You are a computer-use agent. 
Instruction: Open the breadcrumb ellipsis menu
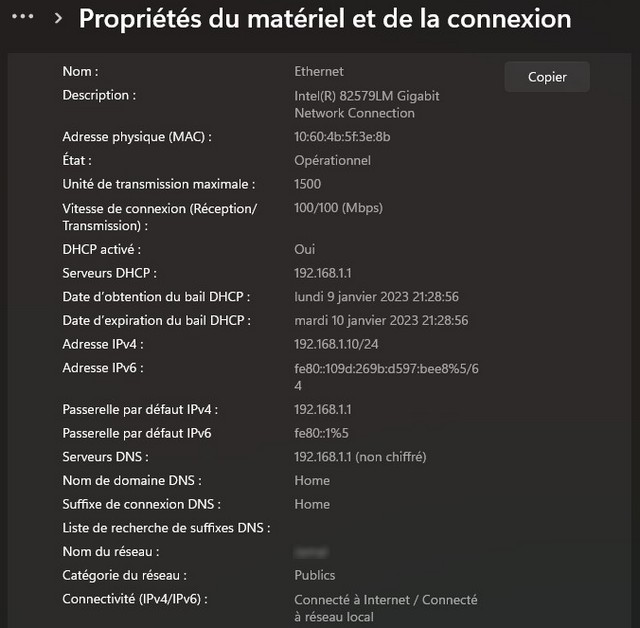(x=23, y=18)
